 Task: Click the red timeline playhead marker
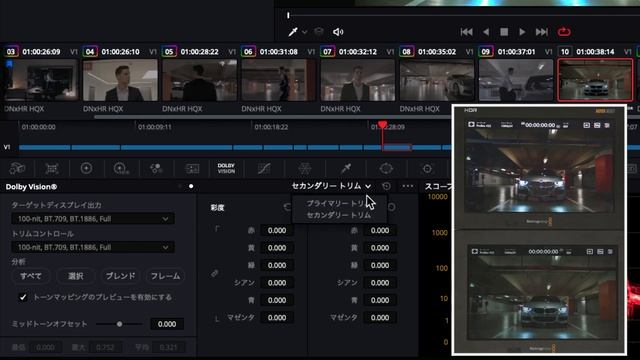click(x=382, y=124)
